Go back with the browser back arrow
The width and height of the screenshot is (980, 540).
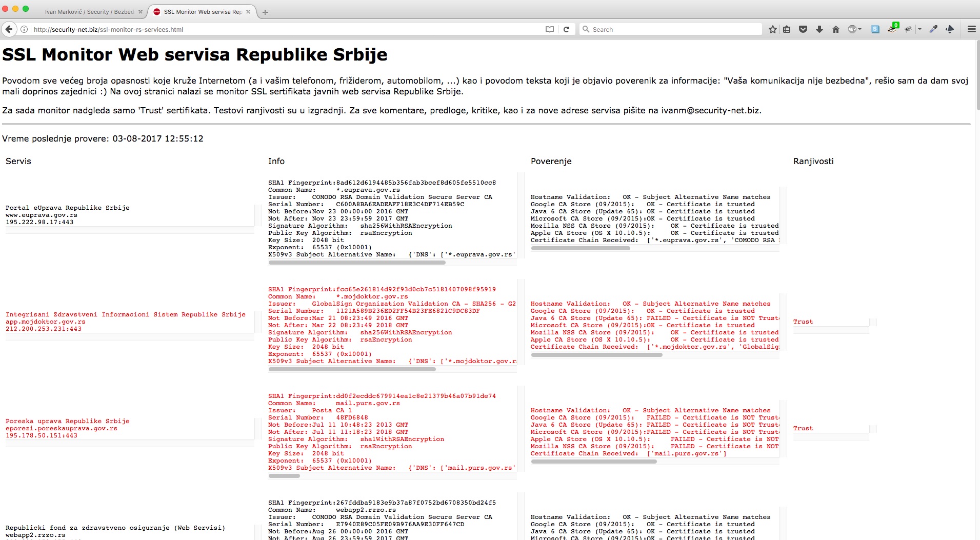(9, 29)
